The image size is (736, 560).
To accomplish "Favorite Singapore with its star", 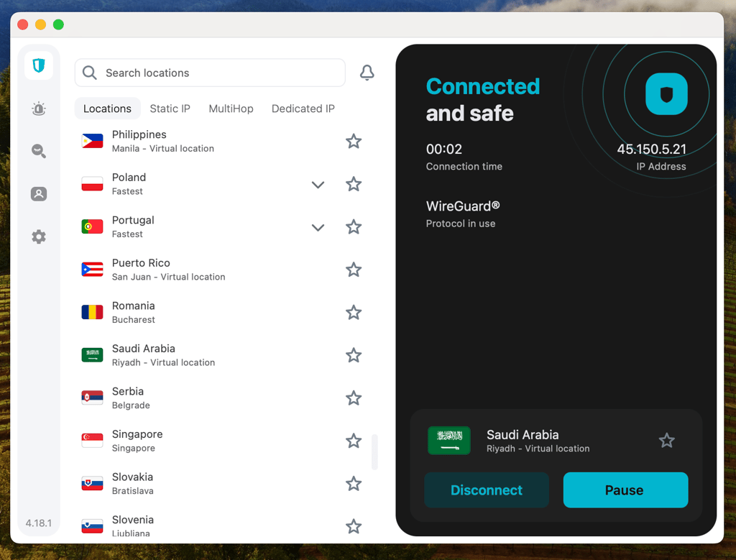I will (354, 441).
